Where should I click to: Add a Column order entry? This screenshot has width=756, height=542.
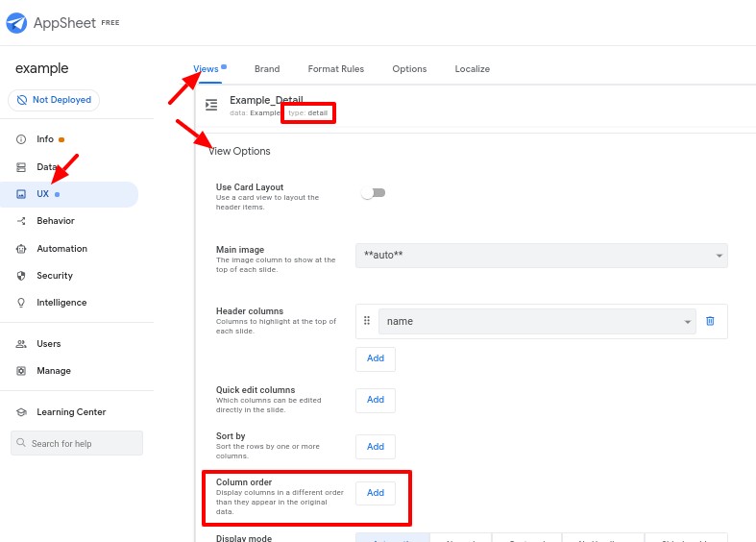[376, 493]
